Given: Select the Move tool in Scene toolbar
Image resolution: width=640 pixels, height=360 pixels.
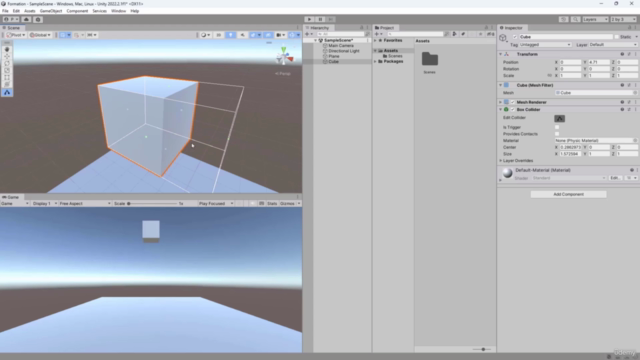Looking at the screenshot, I should pyautogui.click(x=7, y=56).
